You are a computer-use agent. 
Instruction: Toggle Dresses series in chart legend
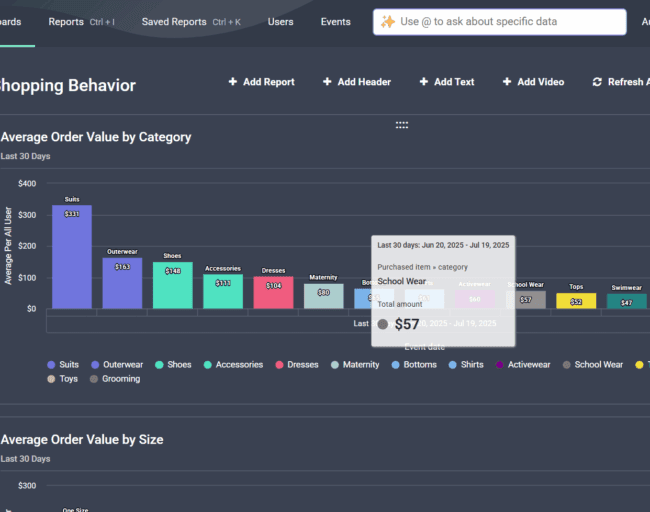297,364
